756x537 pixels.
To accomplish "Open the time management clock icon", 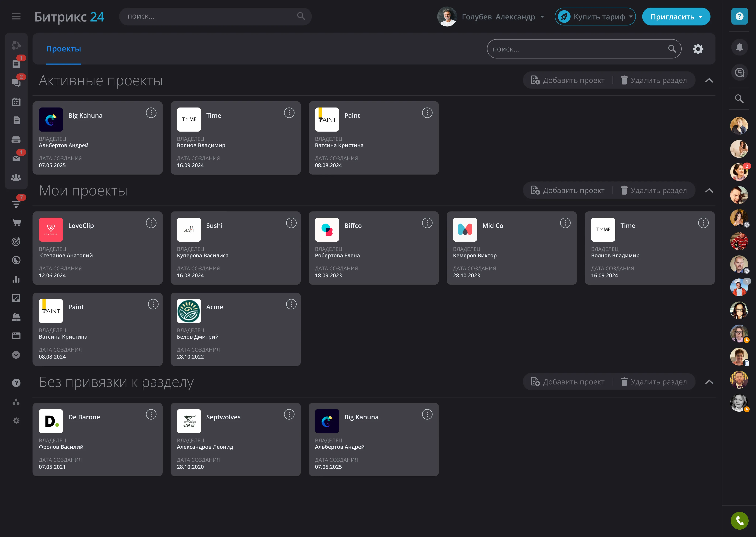I will (16, 260).
